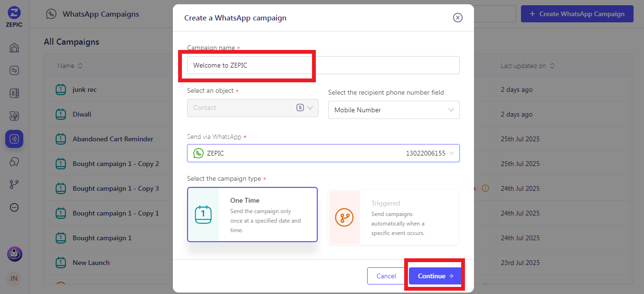Image resolution: width=644 pixels, height=294 pixels.
Task: Click the Continue button
Action: click(x=436, y=276)
